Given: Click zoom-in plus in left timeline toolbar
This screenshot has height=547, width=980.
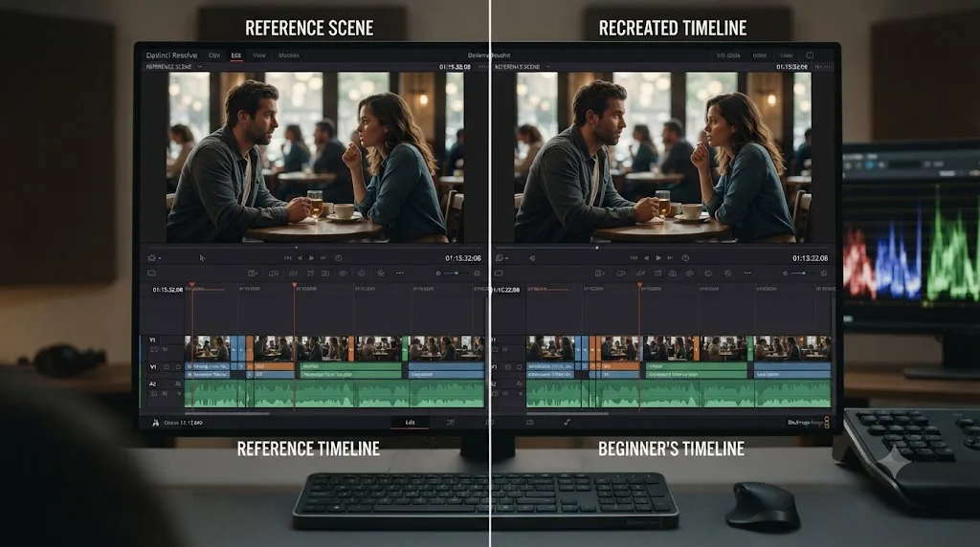Looking at the screenshot, I should pos(477,273).
